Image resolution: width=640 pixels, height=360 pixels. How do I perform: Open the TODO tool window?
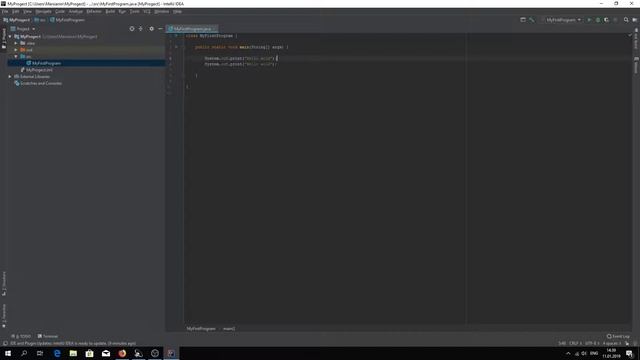point(21,336)
